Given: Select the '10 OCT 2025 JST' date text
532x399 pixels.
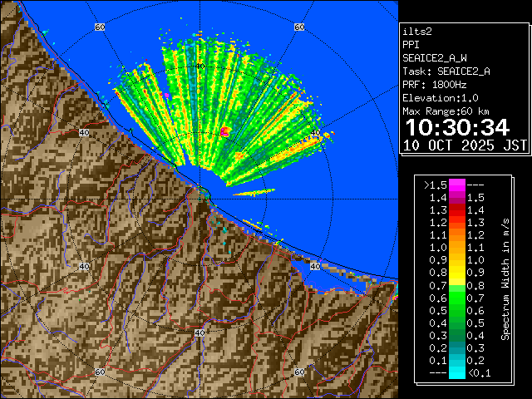Looking at the screenshot, I should [465, 145].
